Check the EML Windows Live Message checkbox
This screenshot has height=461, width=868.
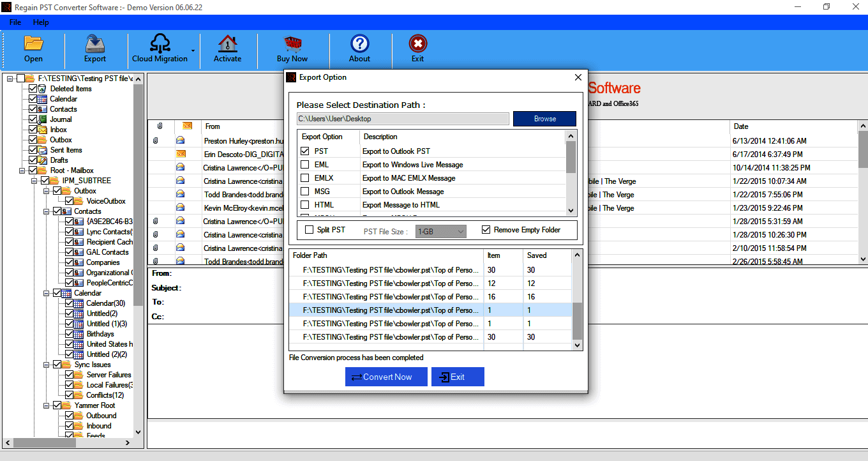(305, 165)
